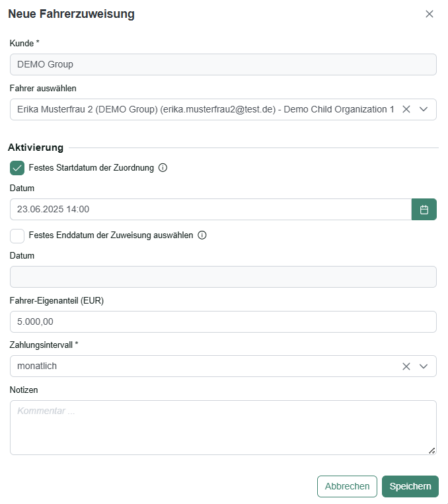Image resolution: width=448 pixels, height=504 pixels.
Task: Open the calendar date picker icon
Action: pyautogui.click(x=424, y=210)
